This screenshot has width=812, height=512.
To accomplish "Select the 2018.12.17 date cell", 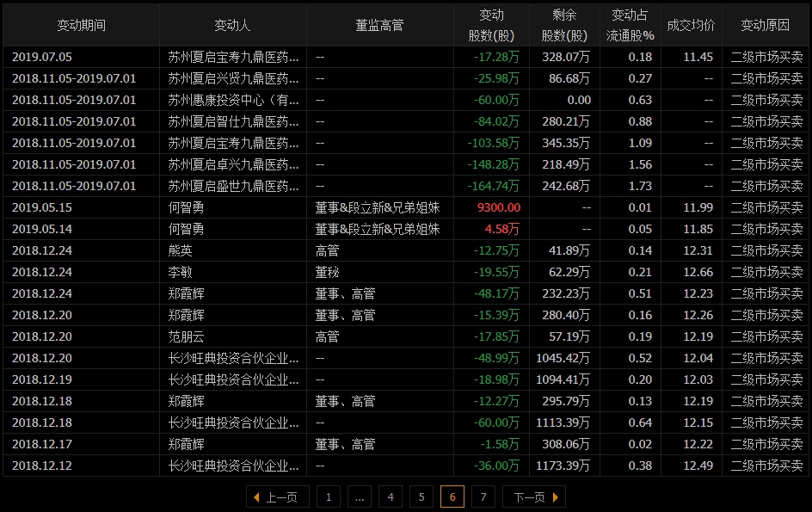I will click(42, 444).
